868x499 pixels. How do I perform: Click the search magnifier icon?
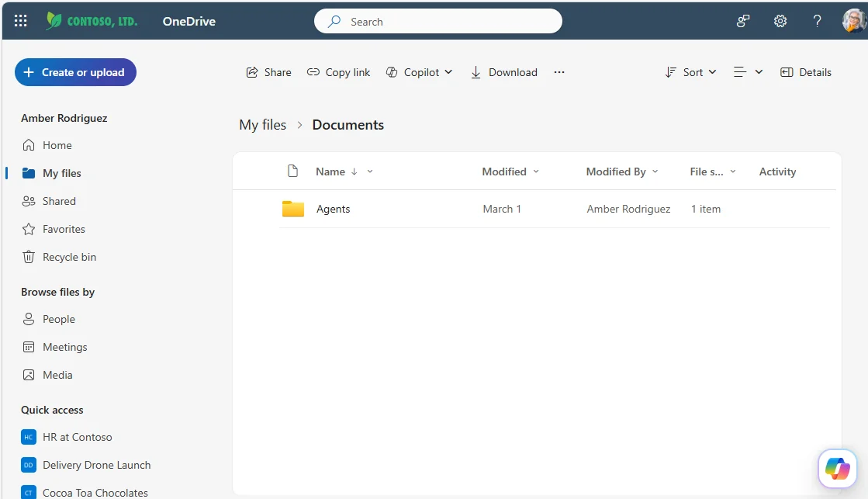point(334,22)
